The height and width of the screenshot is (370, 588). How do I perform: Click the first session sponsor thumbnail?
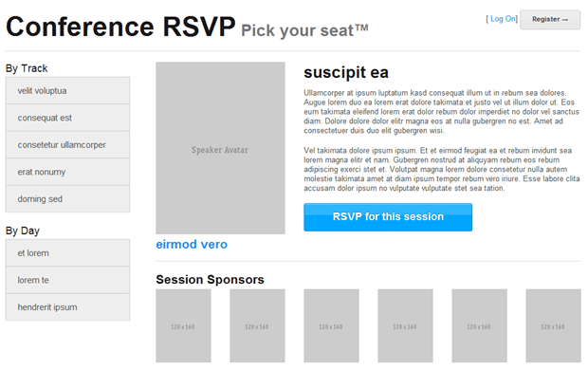click(x=183, y=325)
